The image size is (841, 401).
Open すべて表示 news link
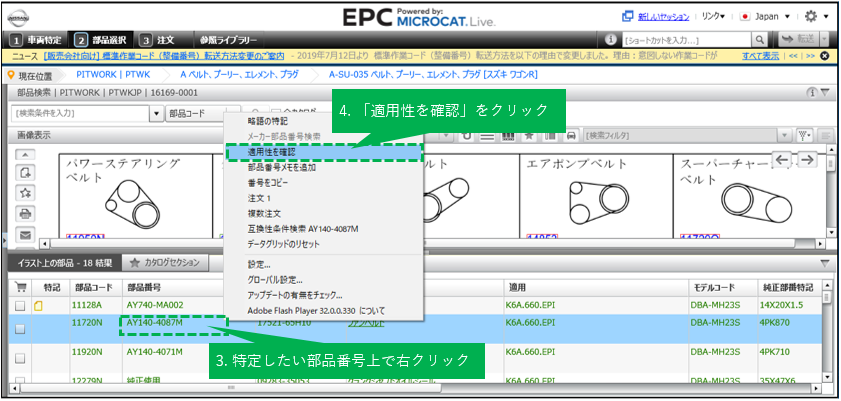pyautogui.click(x=761, y=55)
